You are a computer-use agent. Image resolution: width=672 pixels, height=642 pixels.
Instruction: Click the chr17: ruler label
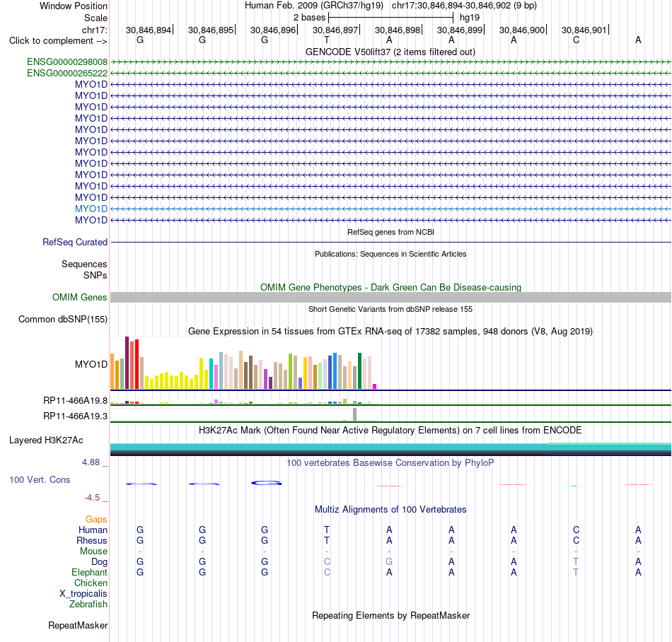pyautogui.click(x=95, y=30)
